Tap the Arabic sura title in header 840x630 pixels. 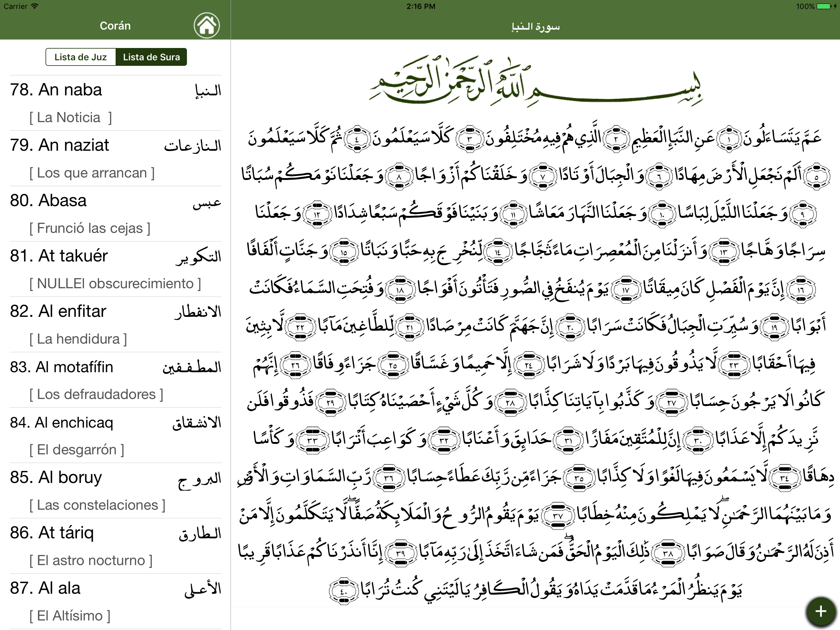pyautogui.click(x=535, y=26)
